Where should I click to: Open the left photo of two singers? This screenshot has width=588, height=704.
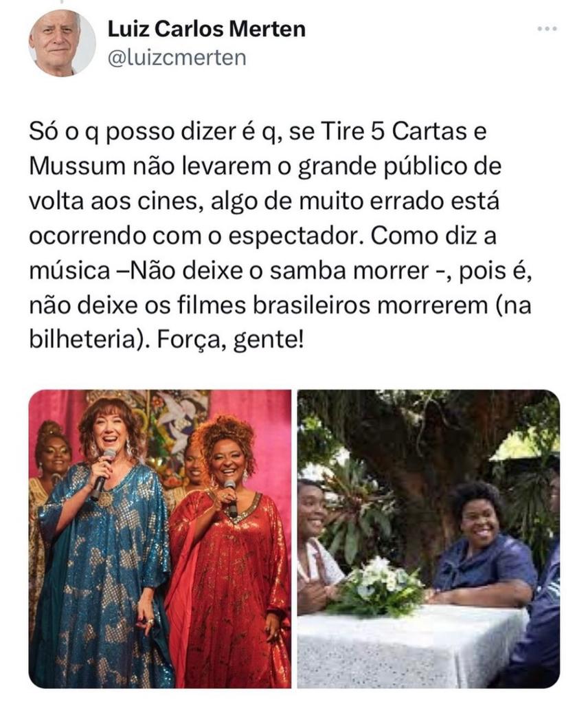click(x=159, y=539)
